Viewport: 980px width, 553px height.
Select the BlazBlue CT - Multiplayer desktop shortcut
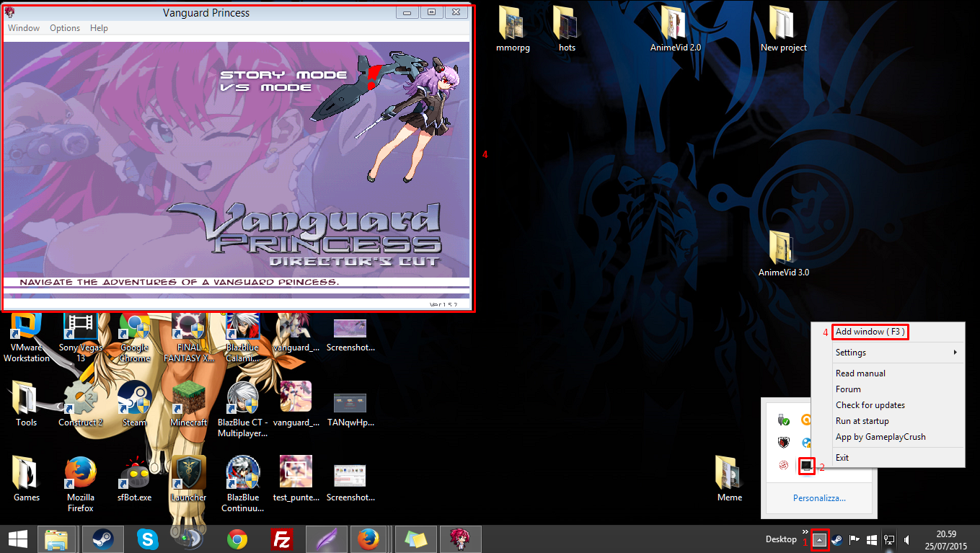[243, 410]
